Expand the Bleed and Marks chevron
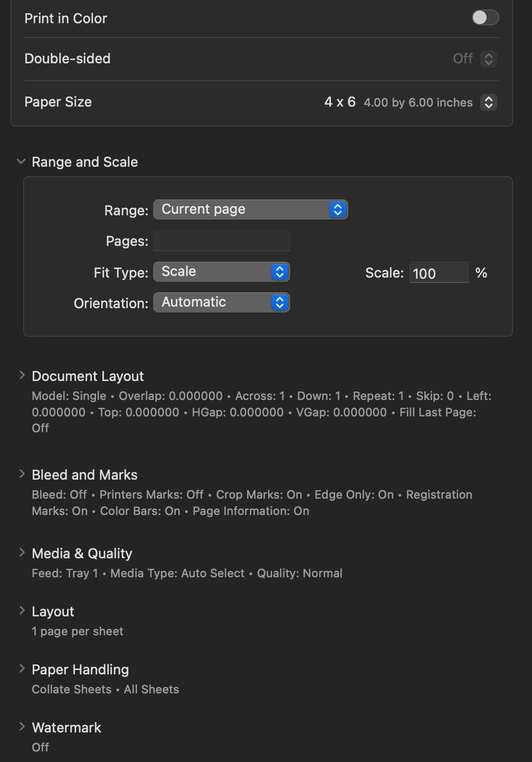Image resolution: width=532 pixels, height=762 pixels. click(22, 474)
